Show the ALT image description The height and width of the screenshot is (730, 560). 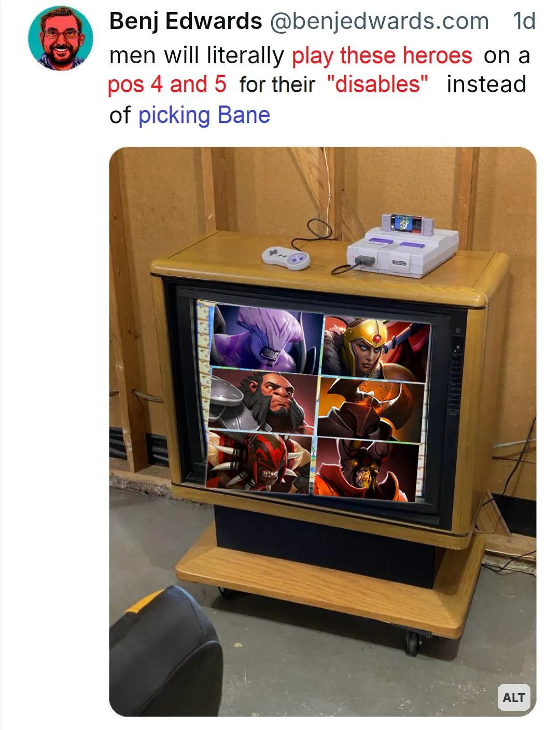[x=513, y=697]
